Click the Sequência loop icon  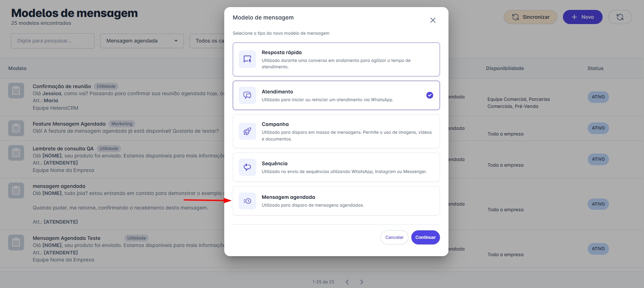click(247, 167)
